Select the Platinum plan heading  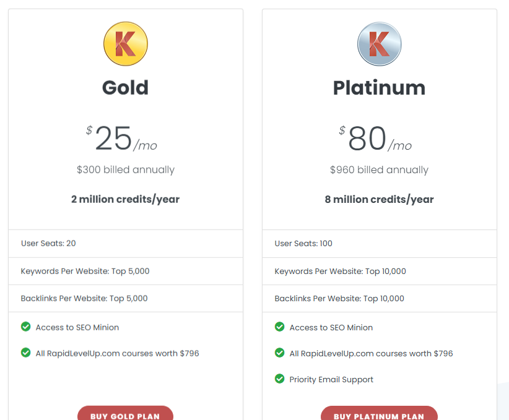click(379, 88)
